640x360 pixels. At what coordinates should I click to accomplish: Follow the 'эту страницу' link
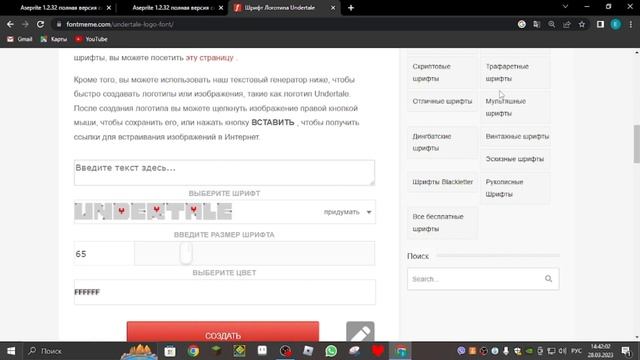tap(210, 58)
